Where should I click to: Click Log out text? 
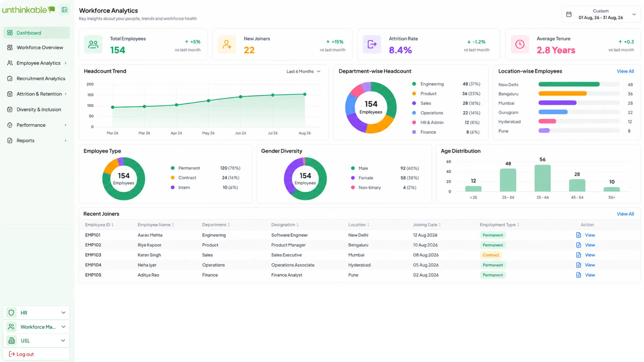coord(25,354)
